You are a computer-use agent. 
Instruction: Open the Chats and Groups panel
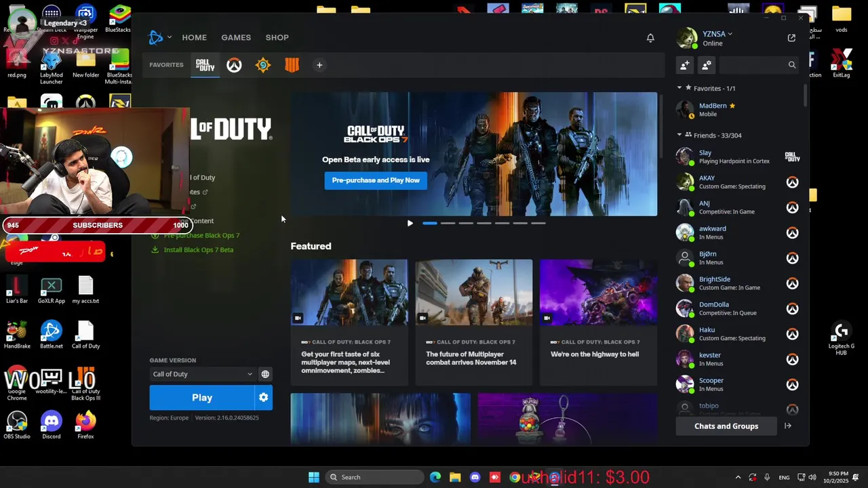[726, 426]
